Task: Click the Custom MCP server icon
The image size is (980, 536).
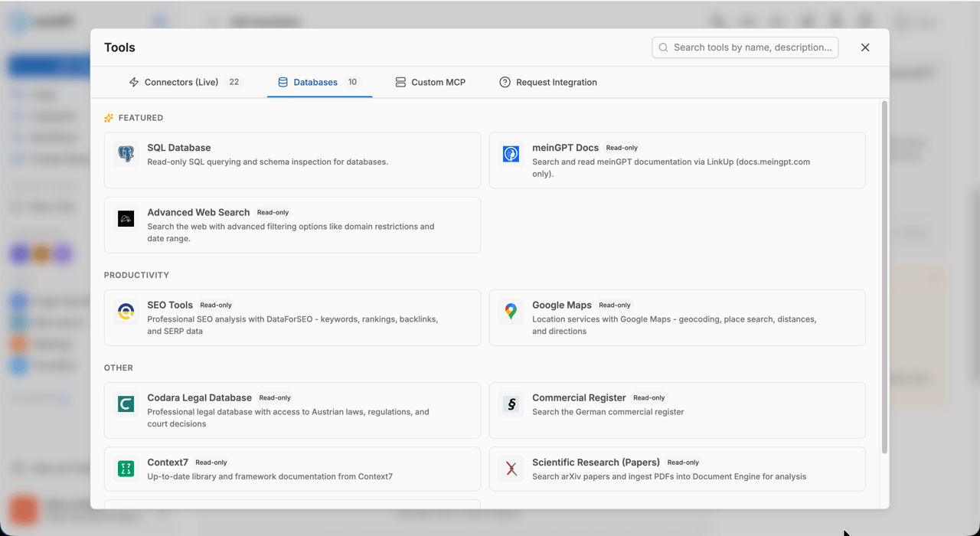Action: (x=400, y=82)
